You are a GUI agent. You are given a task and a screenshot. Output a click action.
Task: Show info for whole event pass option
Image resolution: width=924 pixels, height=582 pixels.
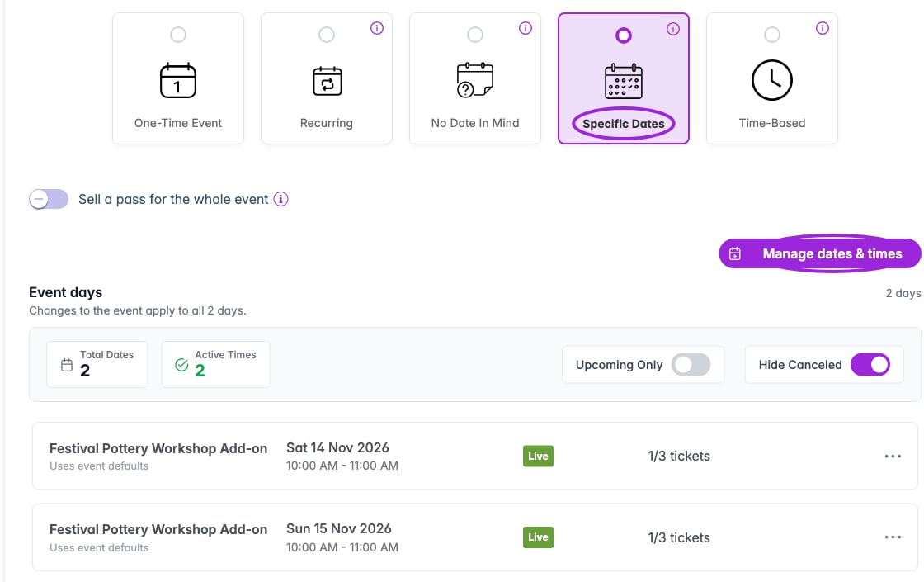[x=281, y=199]
